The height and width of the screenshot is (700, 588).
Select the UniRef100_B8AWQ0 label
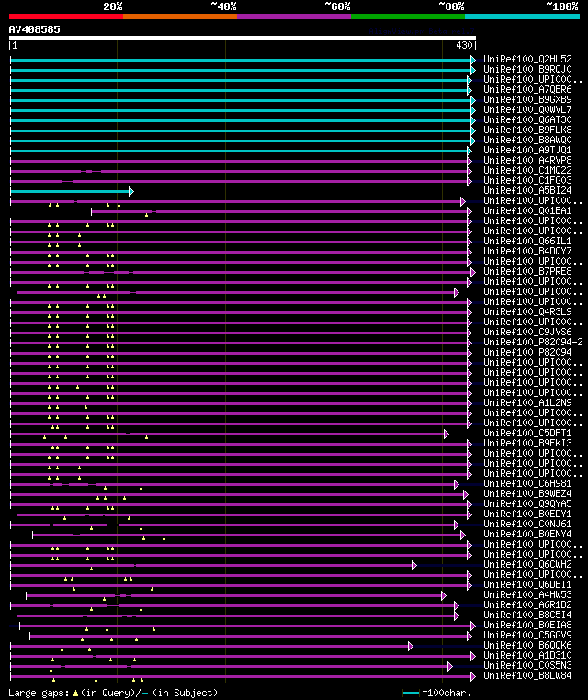(527, 141)
